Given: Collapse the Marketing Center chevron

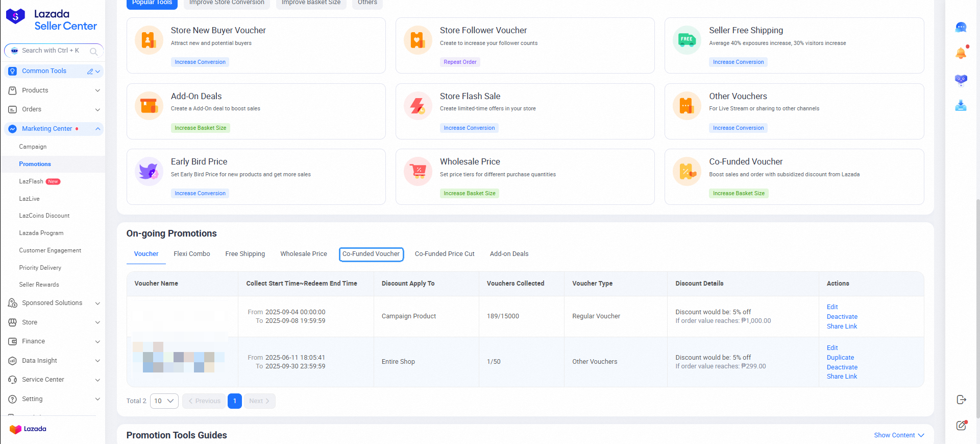Looking at the screenshot, I should pos(97,129).
